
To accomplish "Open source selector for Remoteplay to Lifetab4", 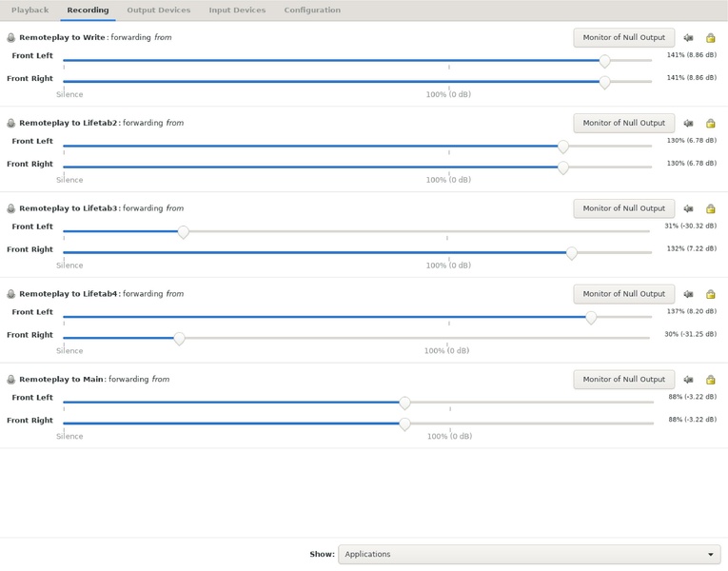I will tap(623, 294).
